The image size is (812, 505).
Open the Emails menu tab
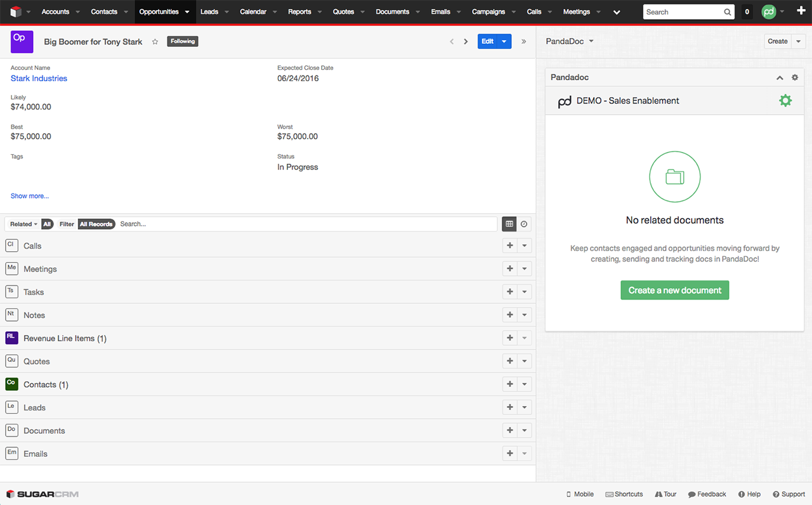[x=440, y=11]
